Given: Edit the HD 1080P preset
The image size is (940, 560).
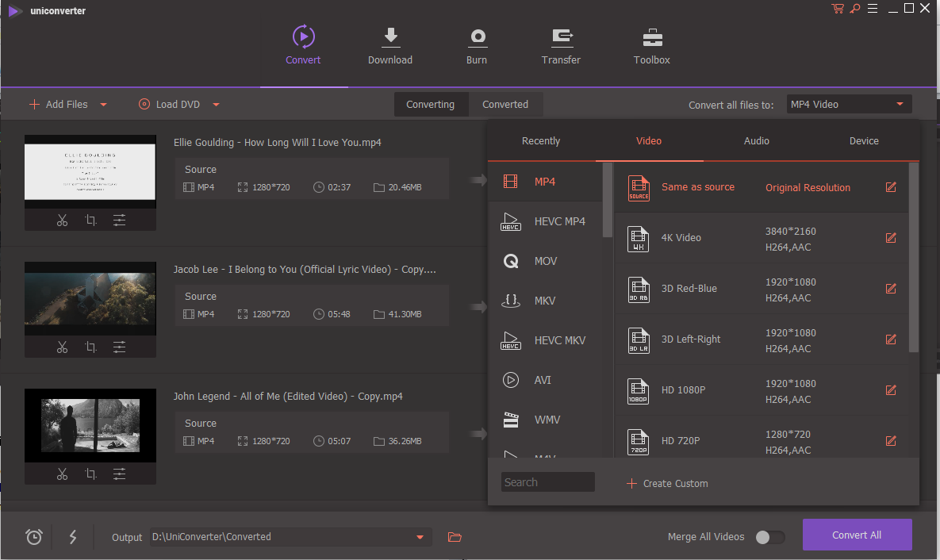Looking at the screenshot, I should tap(891, 390).
